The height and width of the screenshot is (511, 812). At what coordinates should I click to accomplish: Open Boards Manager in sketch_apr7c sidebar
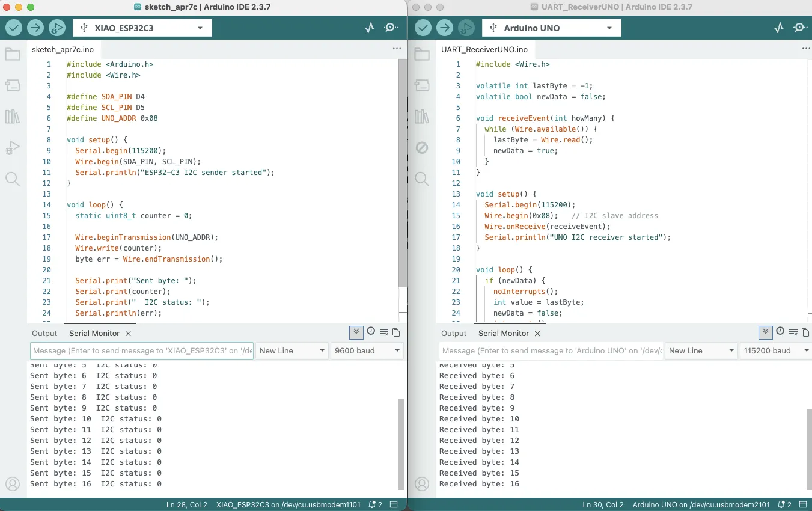click(x=13, y=85)
